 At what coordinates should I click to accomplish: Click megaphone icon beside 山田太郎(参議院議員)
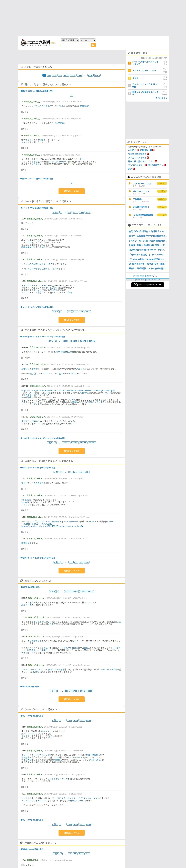tap(130, 215)
